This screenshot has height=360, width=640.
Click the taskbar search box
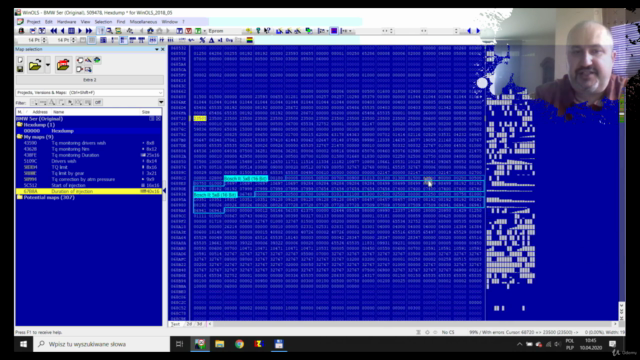(x=101, y=344)
